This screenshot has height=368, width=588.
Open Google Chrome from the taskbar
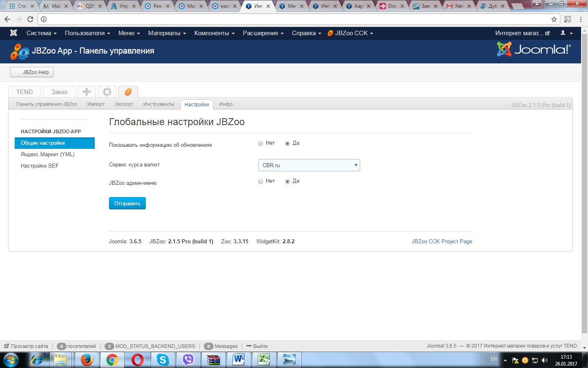(x=112, y=360)
